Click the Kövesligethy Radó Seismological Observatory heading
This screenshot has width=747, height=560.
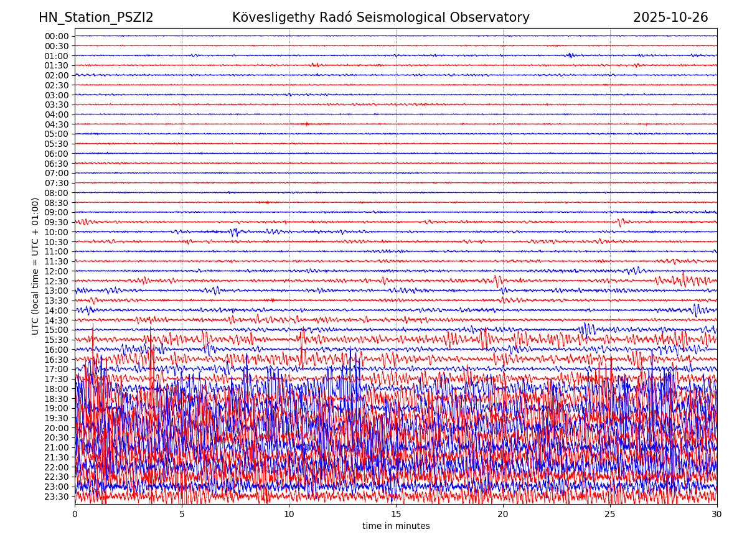tap(380, 17)
